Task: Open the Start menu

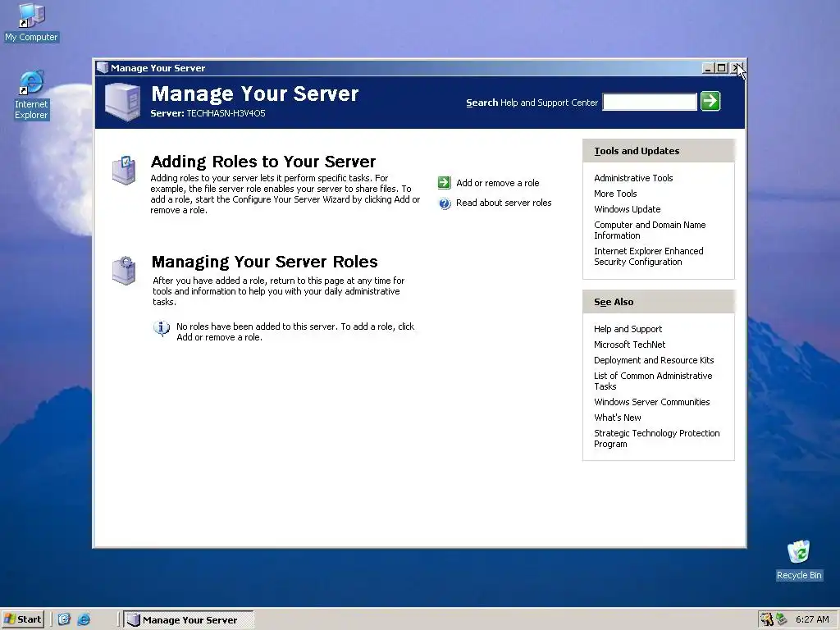Action: 22,619
